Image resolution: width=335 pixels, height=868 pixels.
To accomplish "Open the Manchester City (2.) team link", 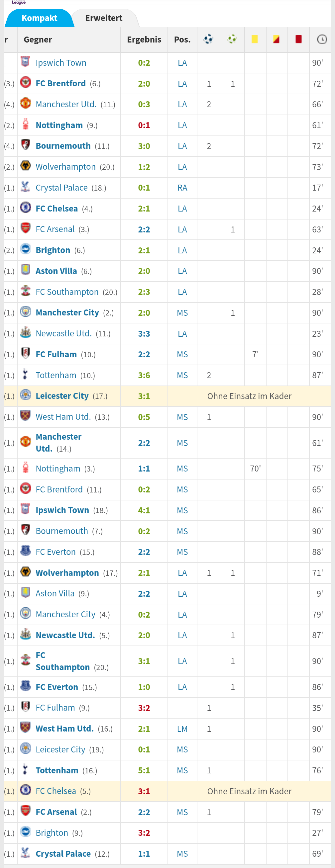I will click(67, 313).
